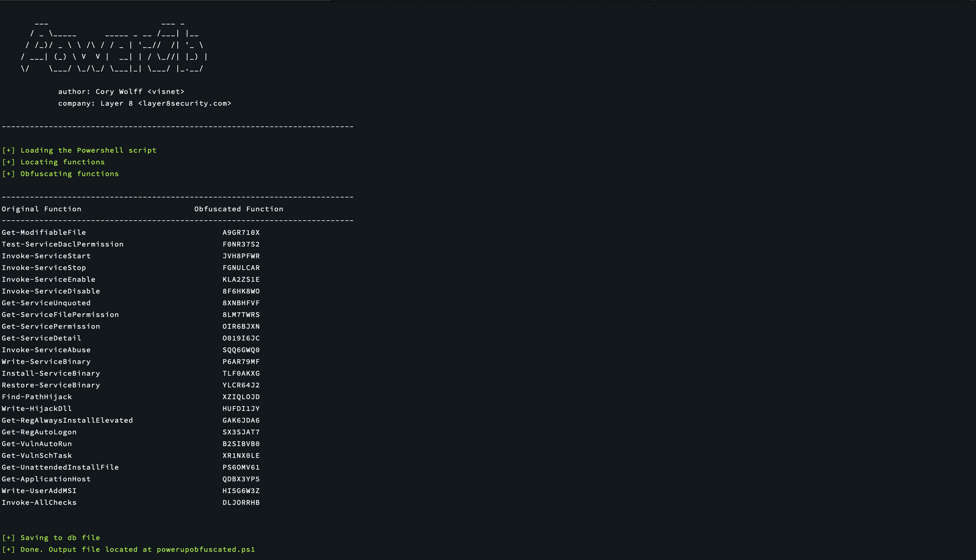This screenshot has width=976, height=560.
Task: Select the 'Invoke-ServiceStart' function name
Action: [46, 256]
